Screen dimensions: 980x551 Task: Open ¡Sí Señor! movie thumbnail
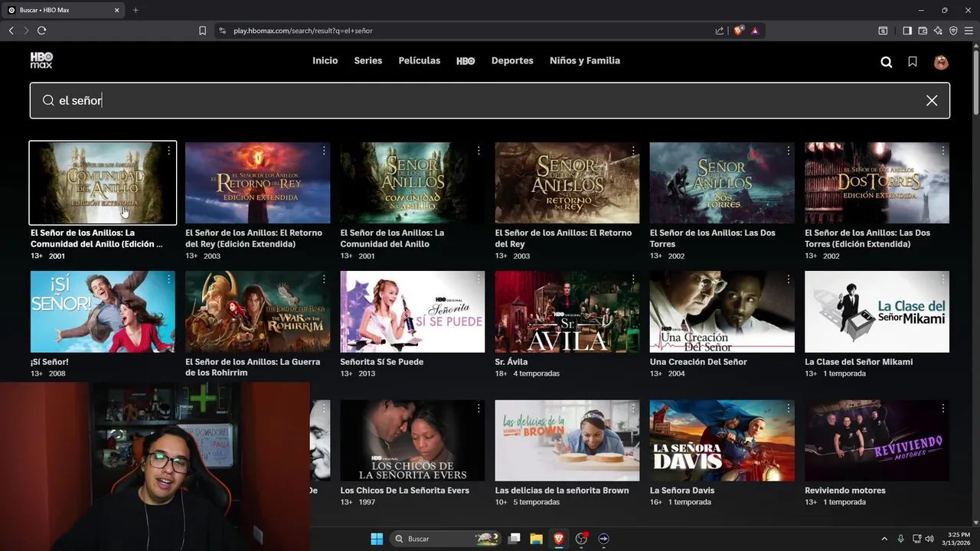pyautogui.click(x=103, y=311)
